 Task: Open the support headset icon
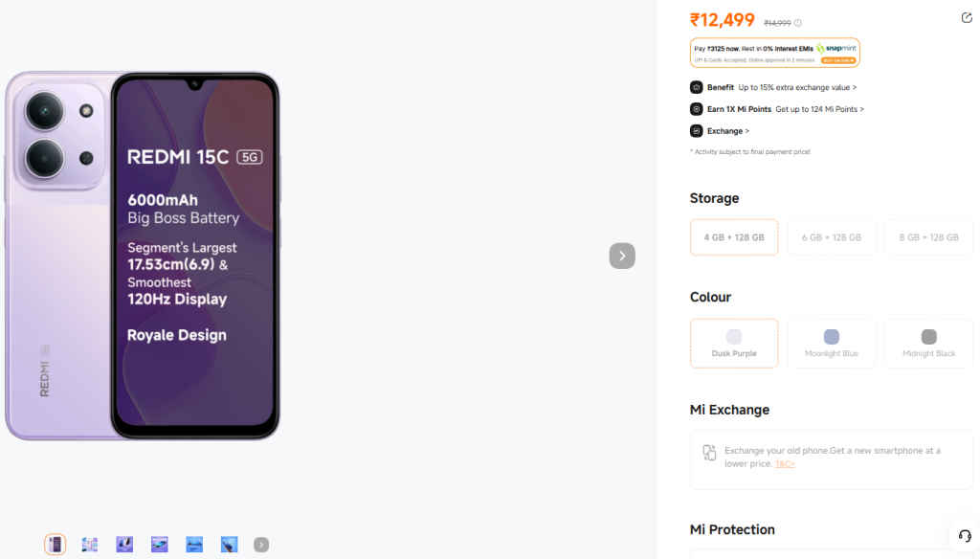click(965, 536)
